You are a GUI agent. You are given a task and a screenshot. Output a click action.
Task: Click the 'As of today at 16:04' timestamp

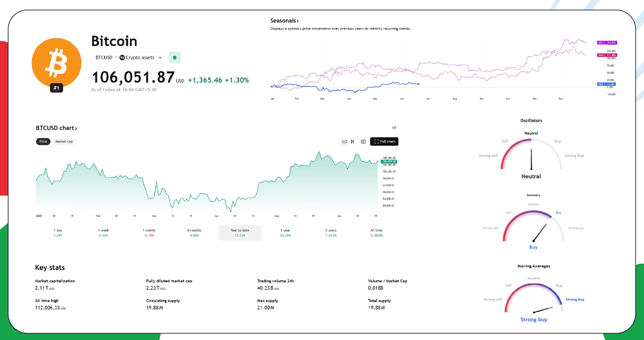point(124,90)
